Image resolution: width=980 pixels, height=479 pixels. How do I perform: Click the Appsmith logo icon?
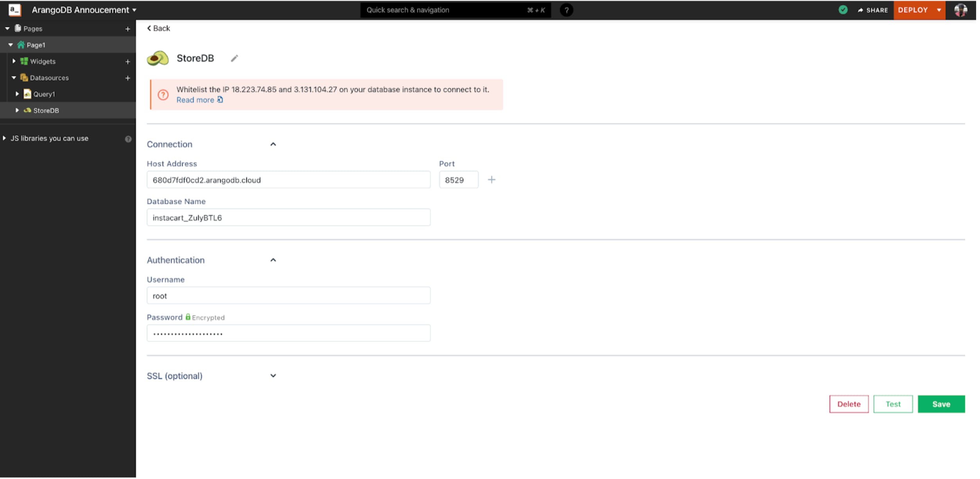(x=14, y=10)
